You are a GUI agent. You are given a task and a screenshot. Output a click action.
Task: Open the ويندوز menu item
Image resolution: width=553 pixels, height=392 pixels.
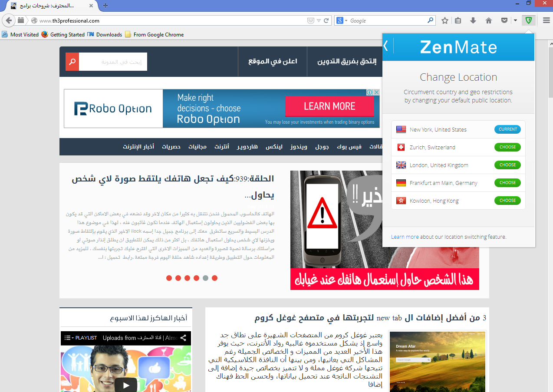tap(299, 147)
